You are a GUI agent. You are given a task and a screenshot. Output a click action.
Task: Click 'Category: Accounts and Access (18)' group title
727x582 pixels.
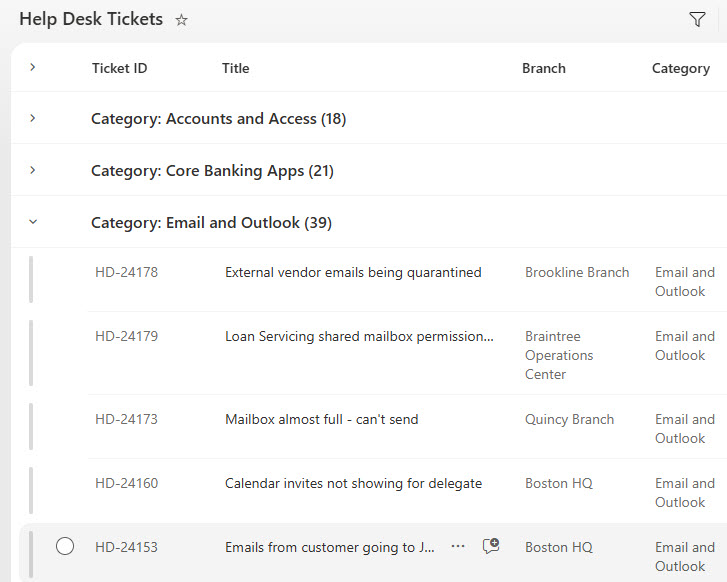point(218,119)
